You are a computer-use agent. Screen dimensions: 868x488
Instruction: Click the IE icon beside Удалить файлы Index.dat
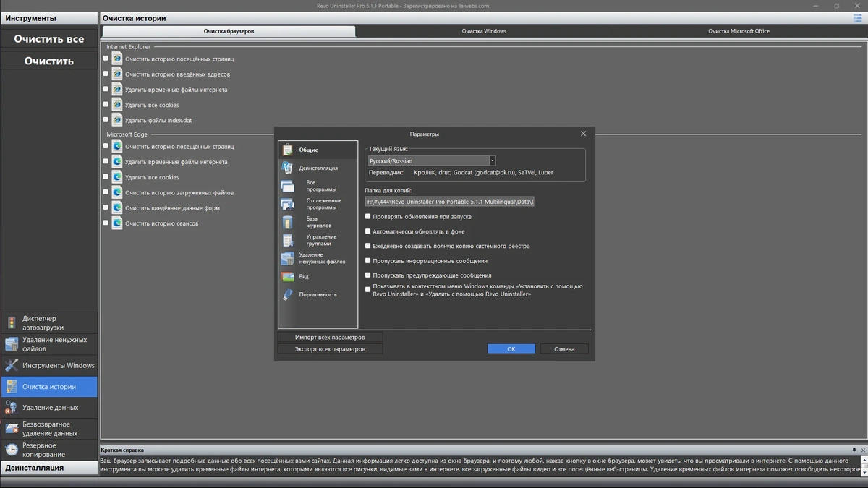(117, 120)
